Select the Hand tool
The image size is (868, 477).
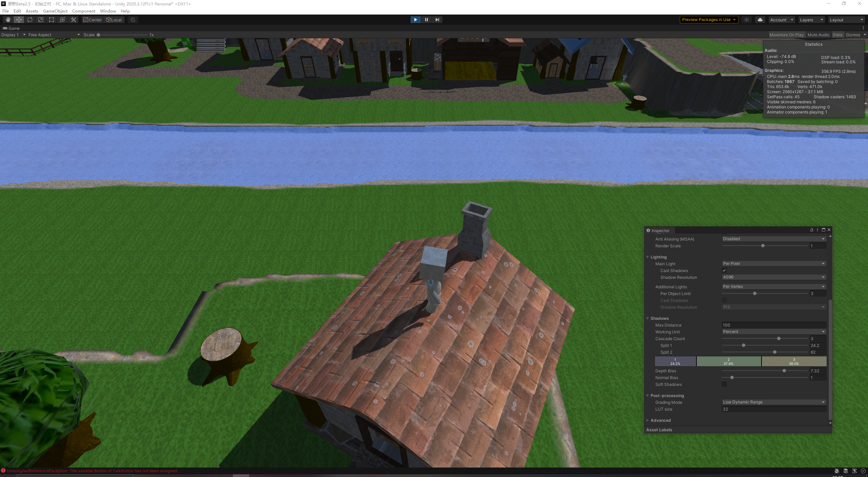click(x=8, y=20)
